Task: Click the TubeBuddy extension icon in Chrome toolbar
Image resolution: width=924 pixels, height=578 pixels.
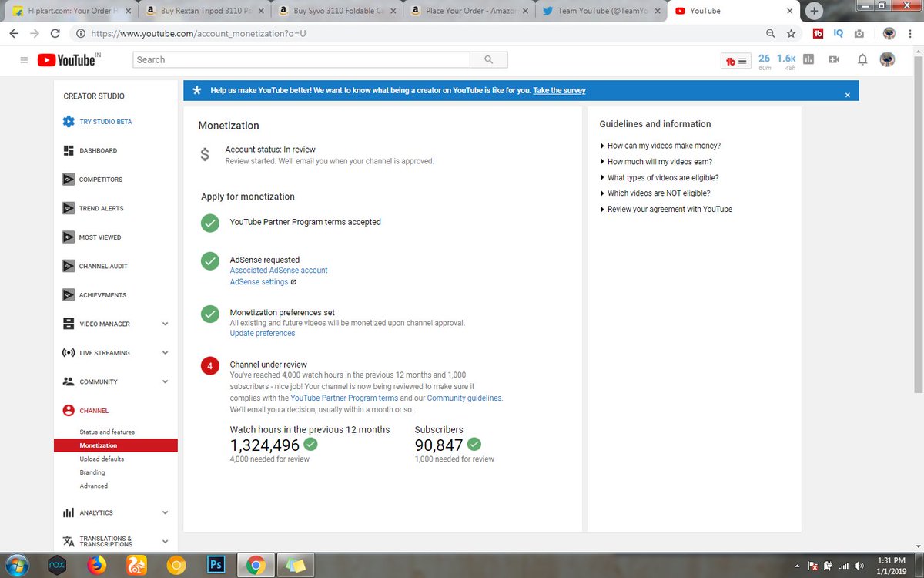Action: [819, 34]
